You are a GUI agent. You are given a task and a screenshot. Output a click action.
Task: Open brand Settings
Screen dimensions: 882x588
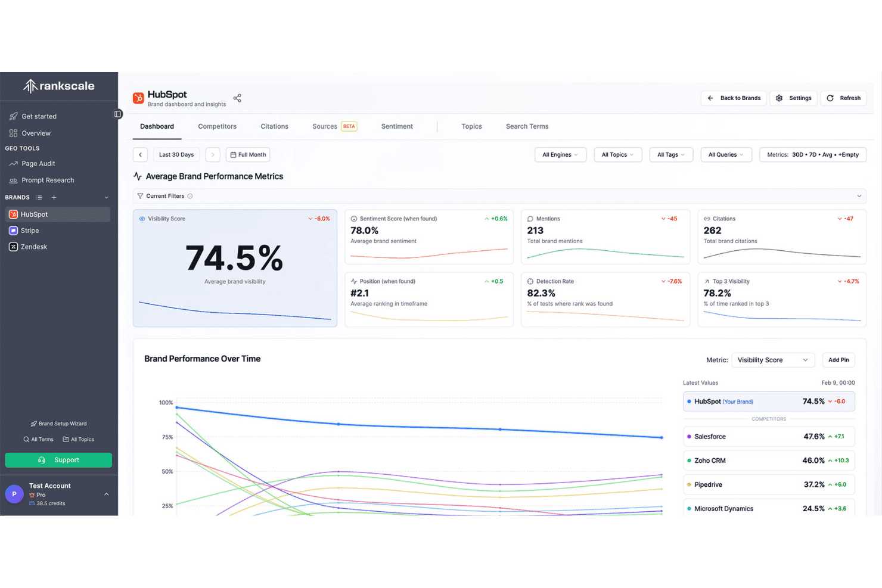(794, 98)
